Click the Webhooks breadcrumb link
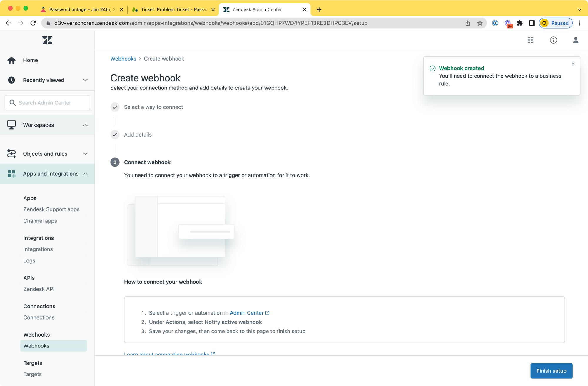Viewport: 588px width, 386px height. click(123, 59)
